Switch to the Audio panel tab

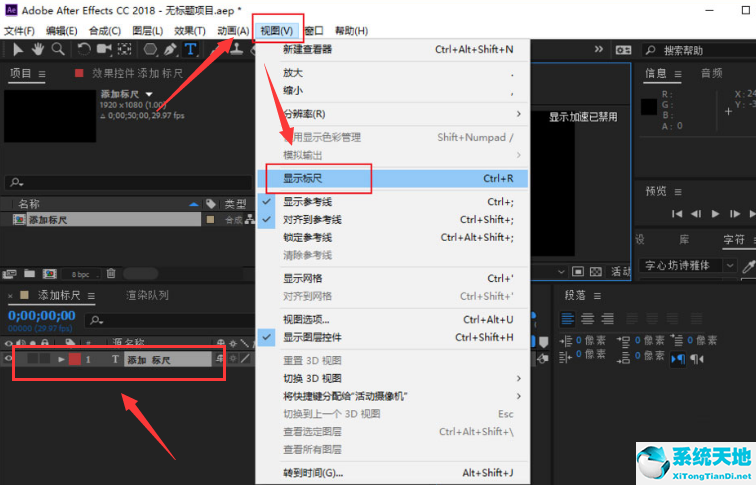pos(712,73)
